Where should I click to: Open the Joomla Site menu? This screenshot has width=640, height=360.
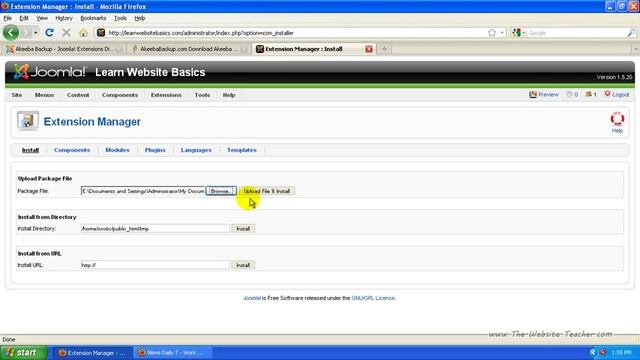click(x=17, y=95)
